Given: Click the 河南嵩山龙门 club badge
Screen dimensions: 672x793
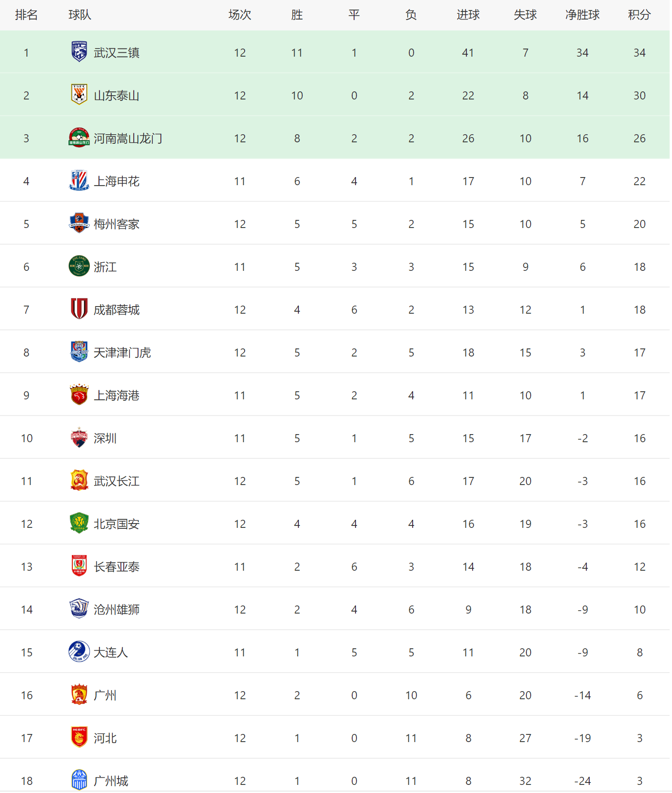Looking at the screenshot, I should coord(79,138).
